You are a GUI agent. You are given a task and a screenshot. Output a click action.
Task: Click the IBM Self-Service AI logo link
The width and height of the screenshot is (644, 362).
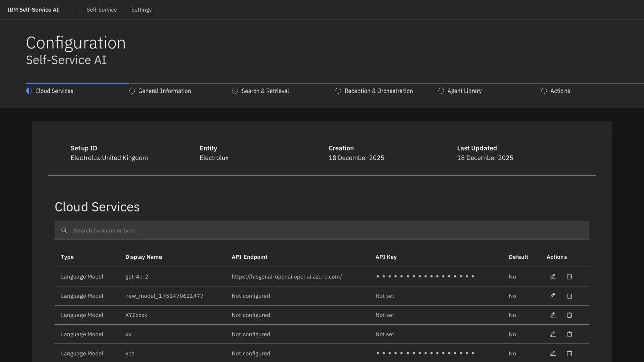click(x=33, y=10)
